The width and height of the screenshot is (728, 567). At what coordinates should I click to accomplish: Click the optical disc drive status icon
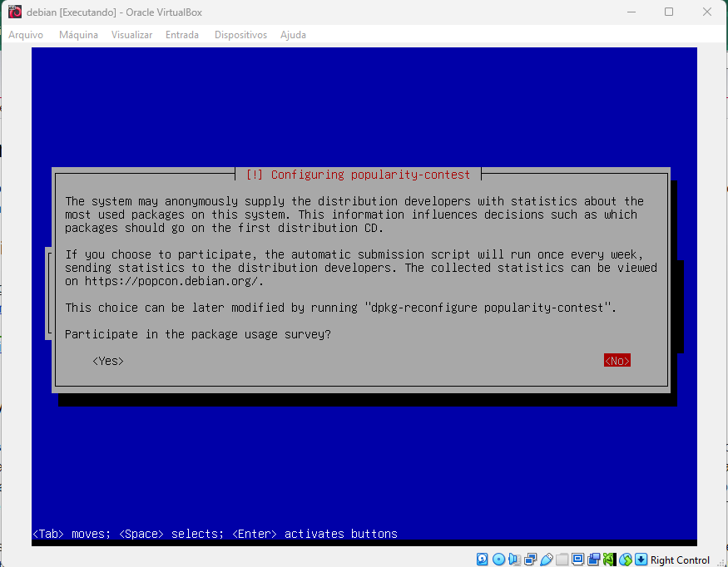498,560
